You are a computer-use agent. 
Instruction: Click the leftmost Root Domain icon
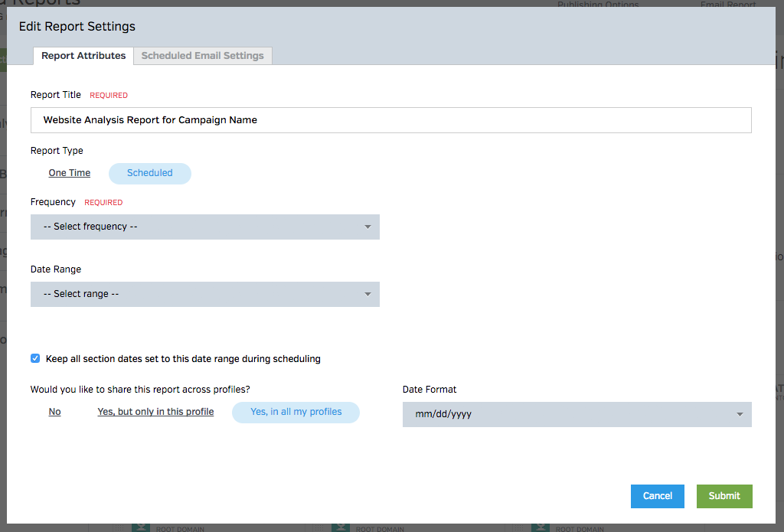[140, 527]
